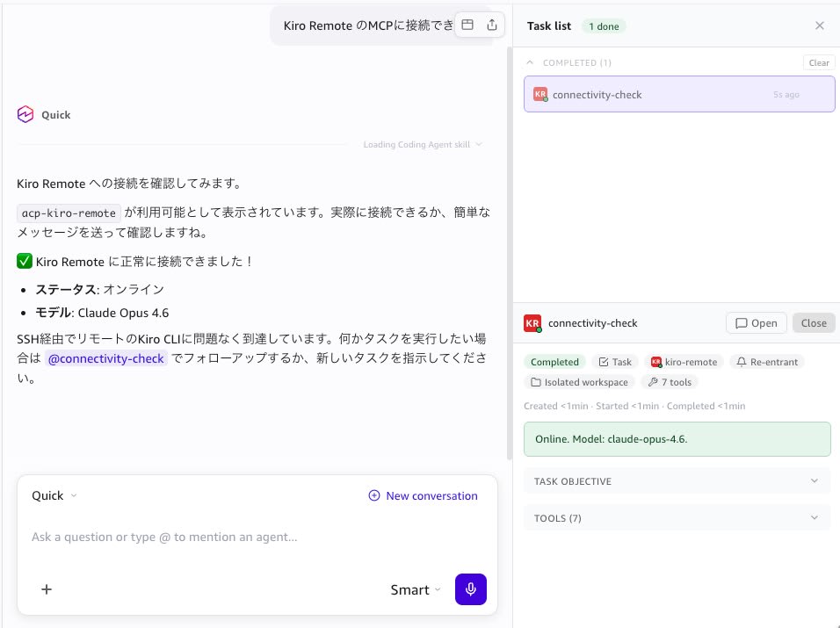The height and width of the screenshot is (628, 840).
Task: Open the Quick agent selector dropdown
Action: tap(54, 495)
